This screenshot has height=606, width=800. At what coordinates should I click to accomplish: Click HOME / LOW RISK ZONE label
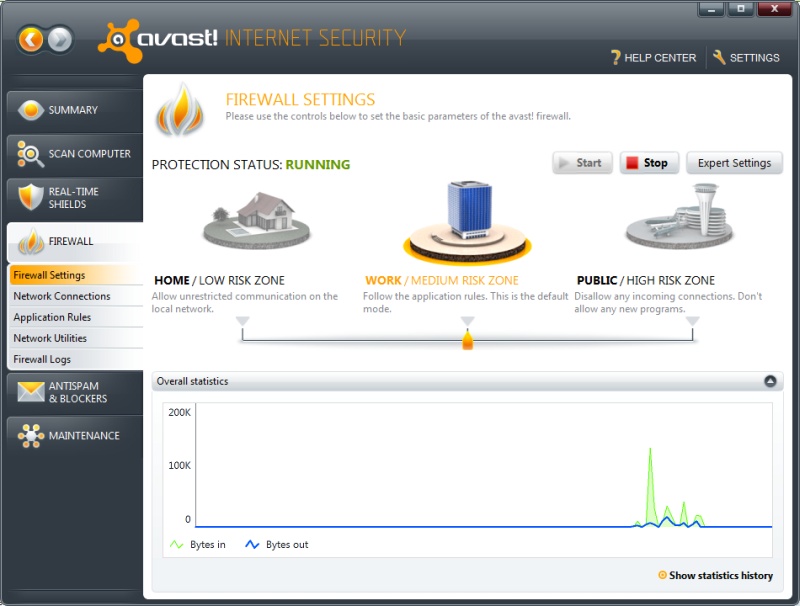point(219,281)
